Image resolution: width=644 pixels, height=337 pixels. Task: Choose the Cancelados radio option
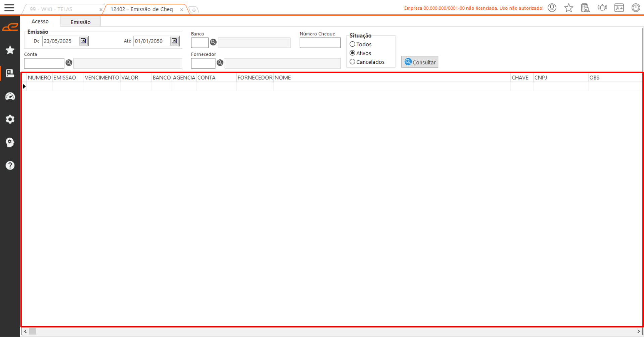353,62
